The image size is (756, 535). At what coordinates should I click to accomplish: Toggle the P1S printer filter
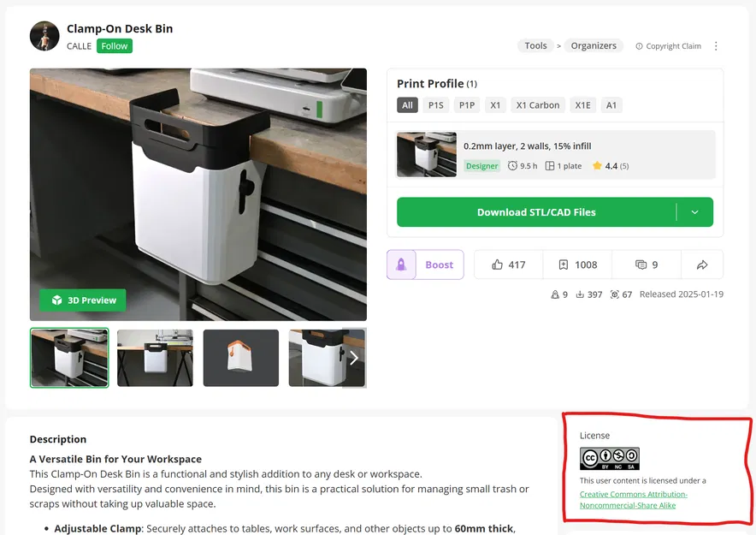435,104
